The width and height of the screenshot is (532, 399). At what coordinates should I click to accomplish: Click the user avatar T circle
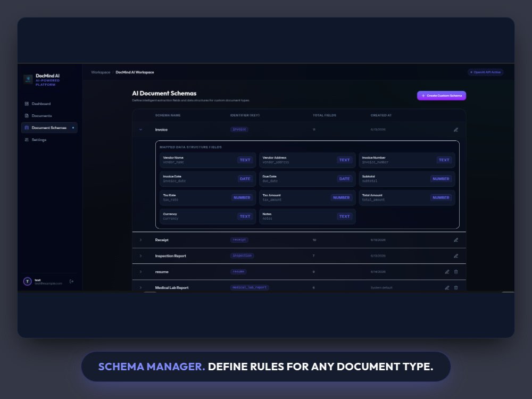coord(28,281)
